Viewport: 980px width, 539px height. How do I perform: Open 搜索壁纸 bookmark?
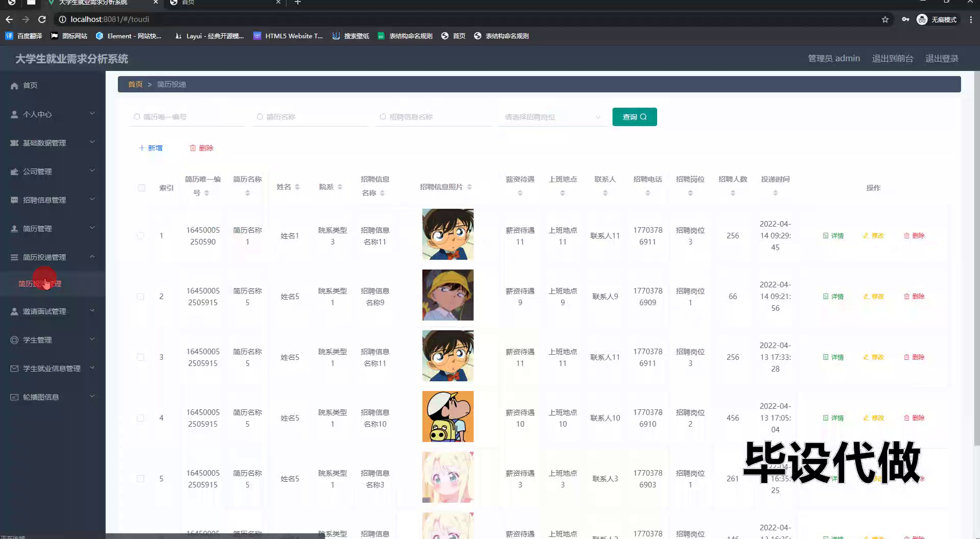(351, 36)
